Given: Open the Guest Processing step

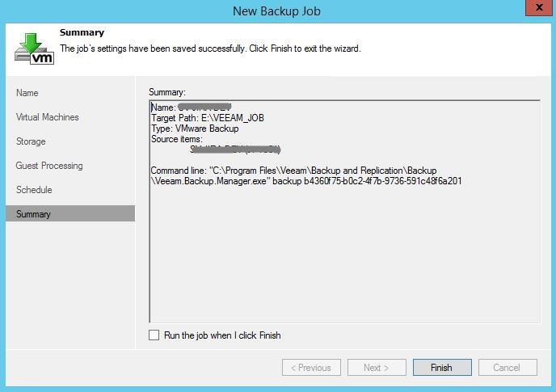Looking at the screenshot, I should pyautogui.click(x=49, y=166).
